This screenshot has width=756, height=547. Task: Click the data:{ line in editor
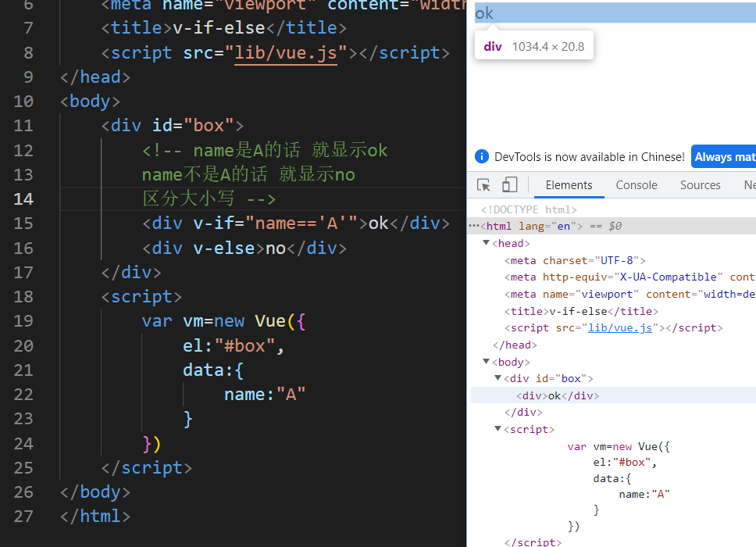click(x=213, y=370)
